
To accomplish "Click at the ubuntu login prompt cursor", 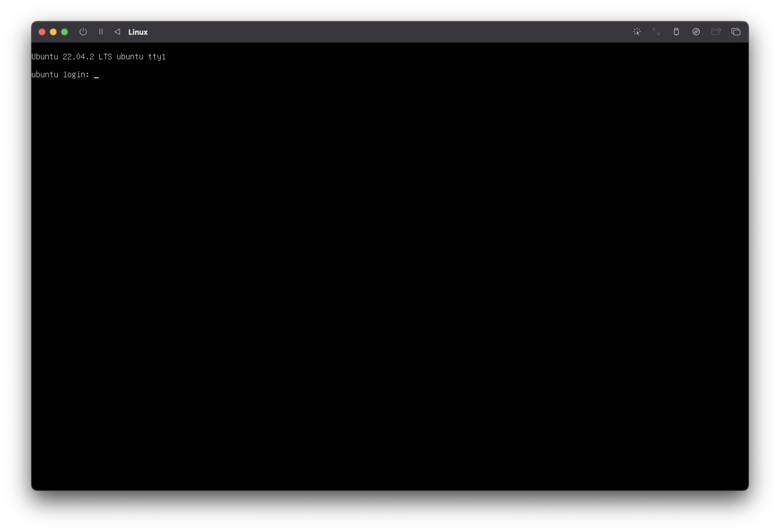I will pos(96,75).
